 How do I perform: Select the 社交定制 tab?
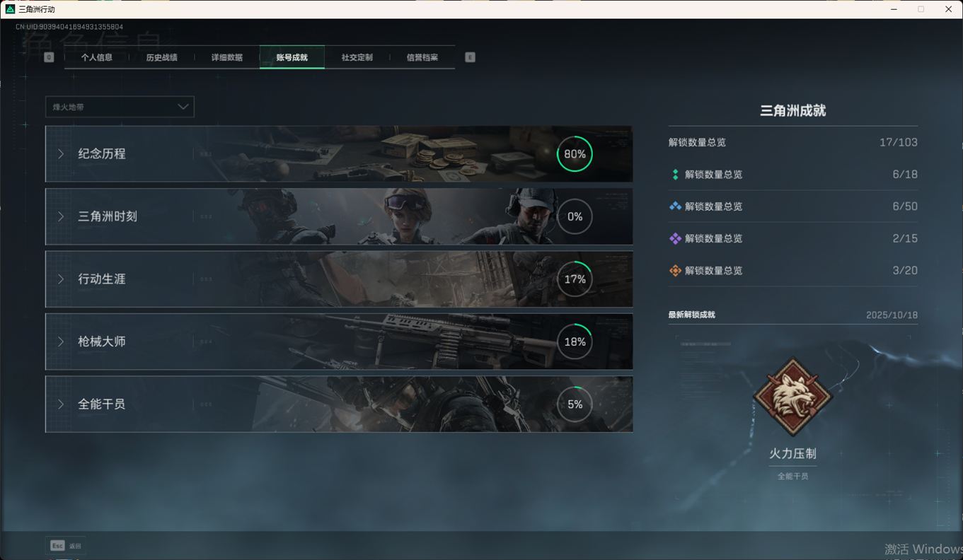357,57
